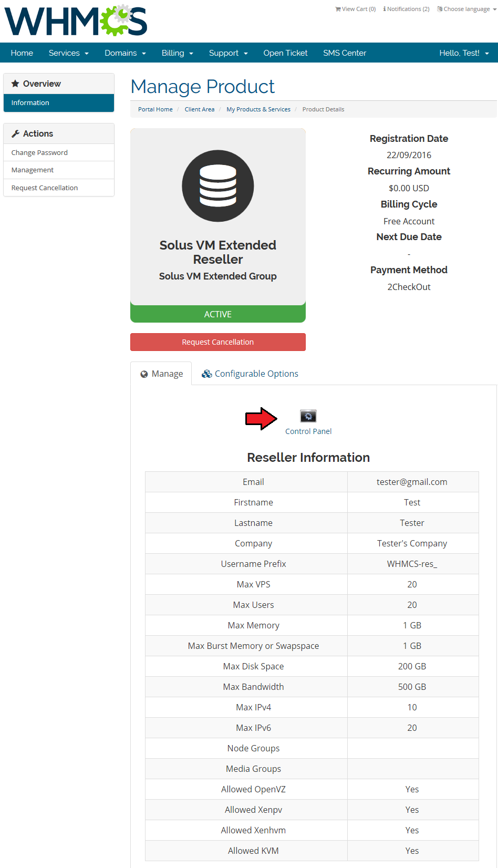Expand the Services menu

(x=69, y=53)
